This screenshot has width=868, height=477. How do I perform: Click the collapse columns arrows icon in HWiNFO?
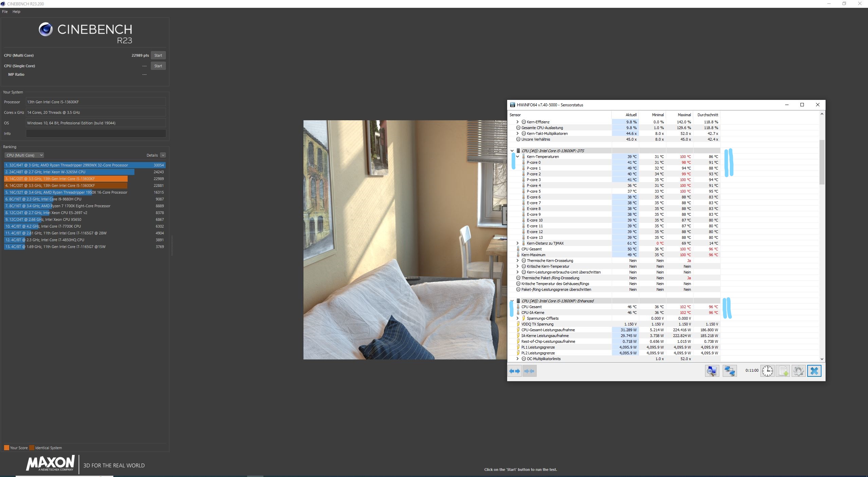tap(529, 371)
